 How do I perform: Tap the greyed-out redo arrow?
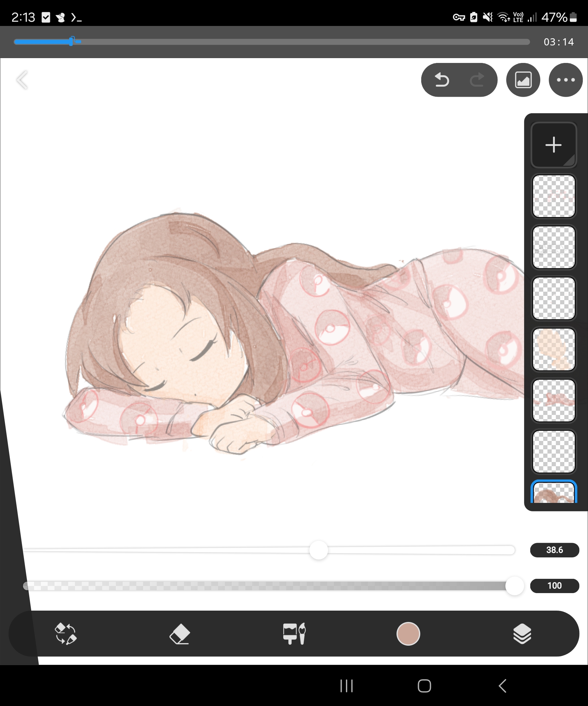click(x=477, y=80)
